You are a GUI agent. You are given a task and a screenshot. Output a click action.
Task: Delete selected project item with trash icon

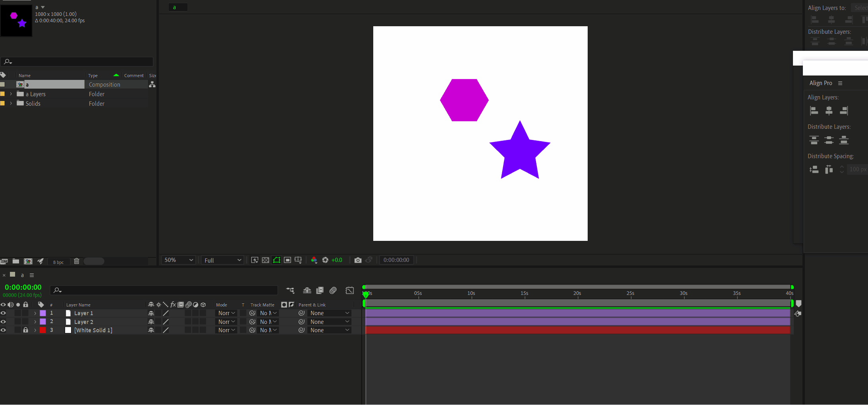click(x=77, y=261)
